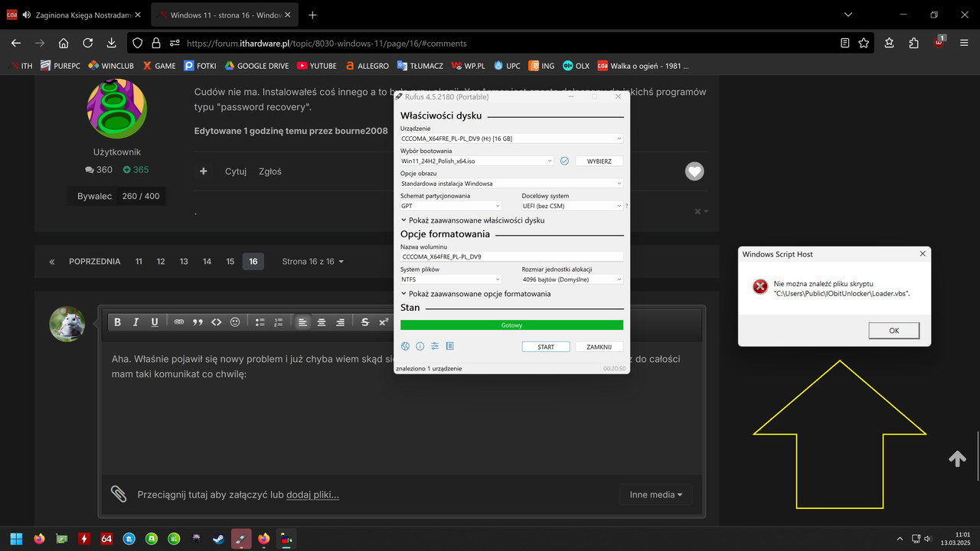Open the GOOGLE DRIVE bookmark

pyautogui.click(x=256, y=66)
